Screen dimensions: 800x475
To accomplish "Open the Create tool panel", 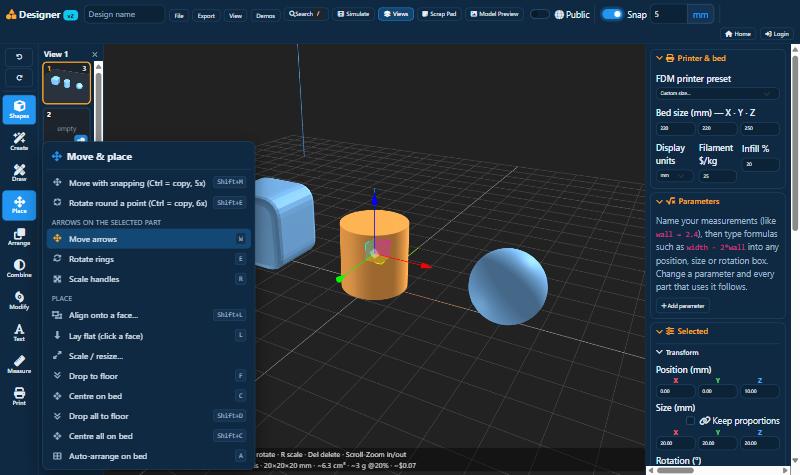I will [x=19, y=141].
